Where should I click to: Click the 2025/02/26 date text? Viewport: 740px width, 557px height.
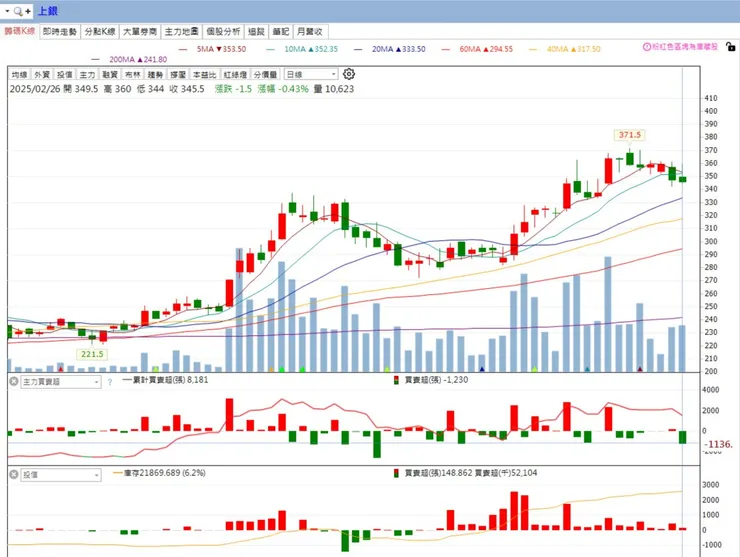(x=35, y=89)
